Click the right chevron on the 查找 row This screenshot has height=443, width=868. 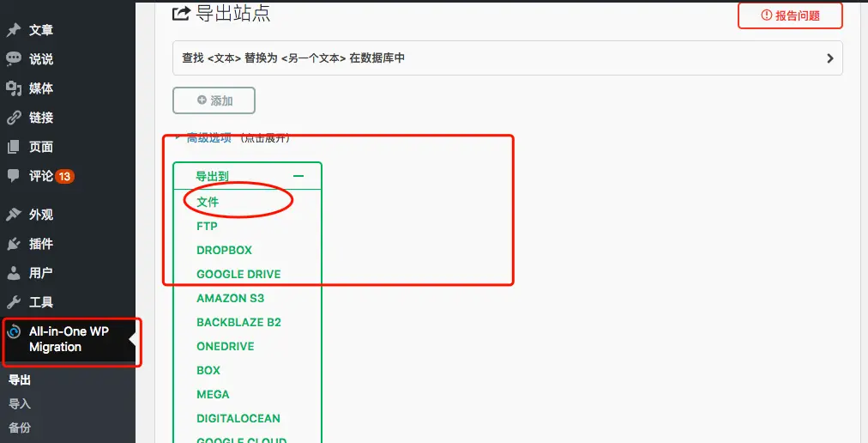coord(829,58)
